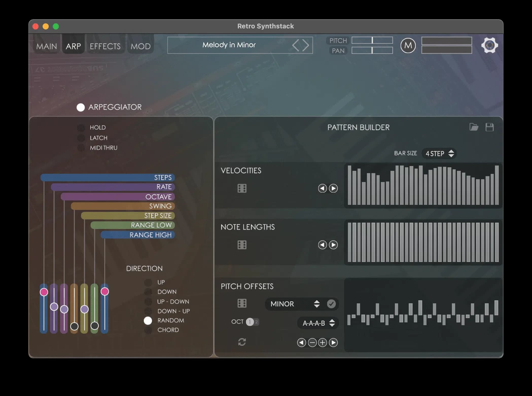Viewport: 532px width, 396px height.
Task: Open the BAR SIZE 4 STEP selector
Action: (439, 153)
